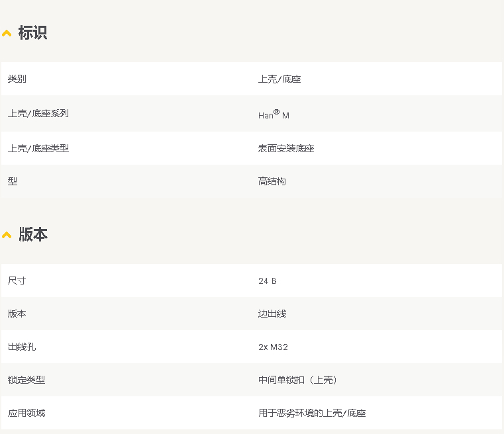Click the 表面安装底座 value

pos(286,148)
